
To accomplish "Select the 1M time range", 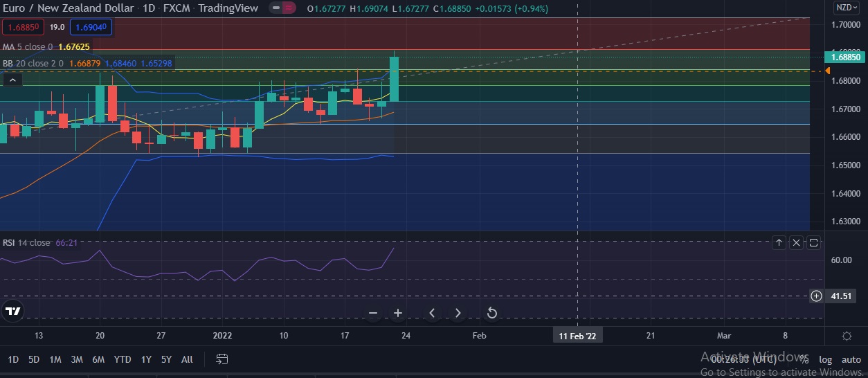I will (55, 359).
